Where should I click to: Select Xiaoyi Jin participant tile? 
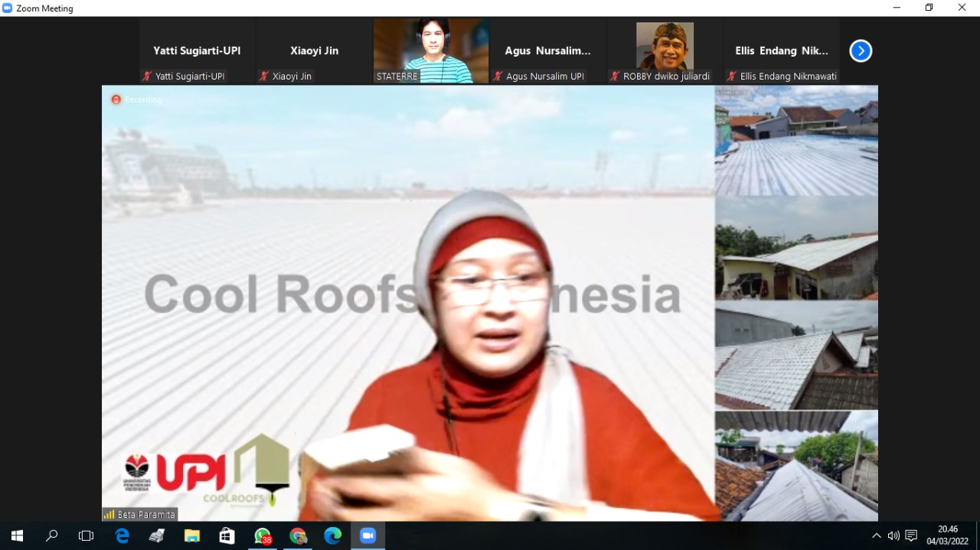point(314,51)
